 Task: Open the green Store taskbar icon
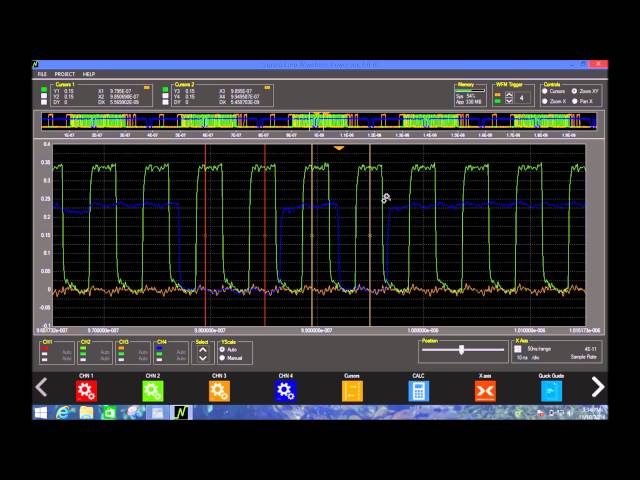click(109, 413)
